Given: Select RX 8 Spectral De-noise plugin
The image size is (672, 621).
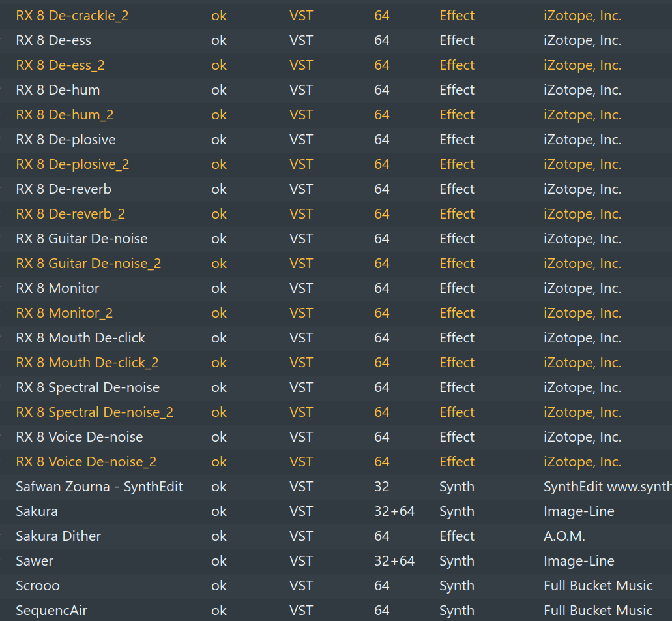Looking at the screenshot, I should coord(87,387).
